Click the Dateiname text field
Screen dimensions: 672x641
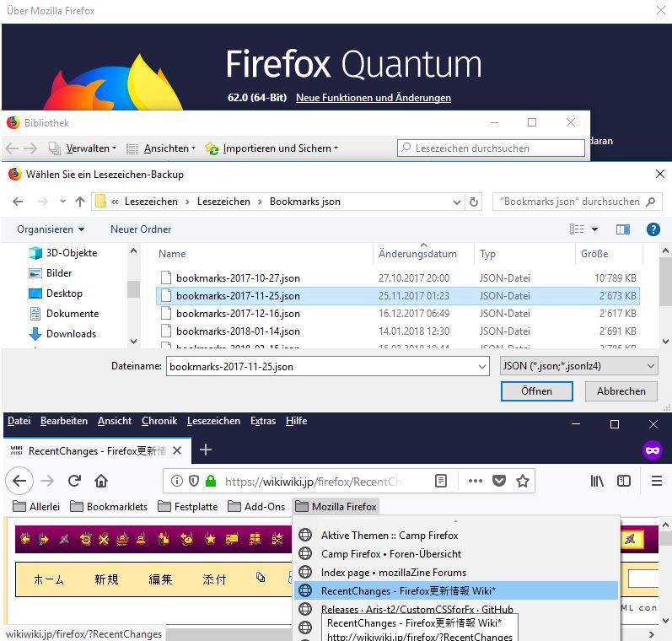[x=327, y=367]
